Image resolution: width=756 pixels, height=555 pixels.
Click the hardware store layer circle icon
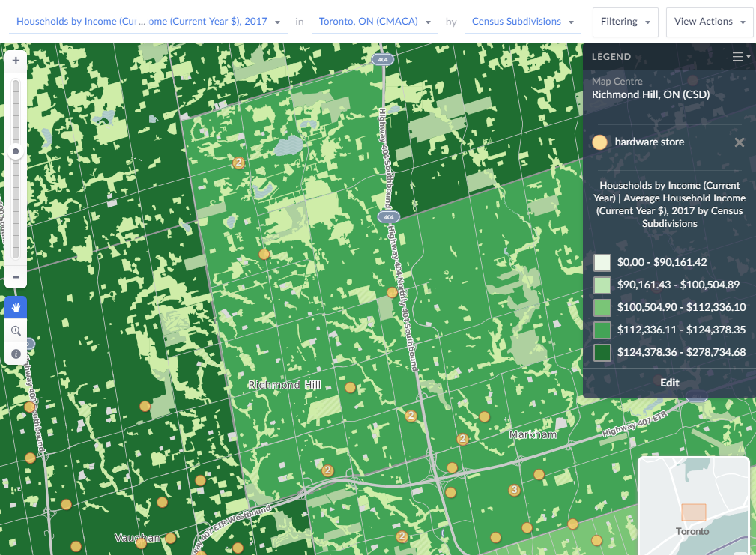[x=599, y=142]
